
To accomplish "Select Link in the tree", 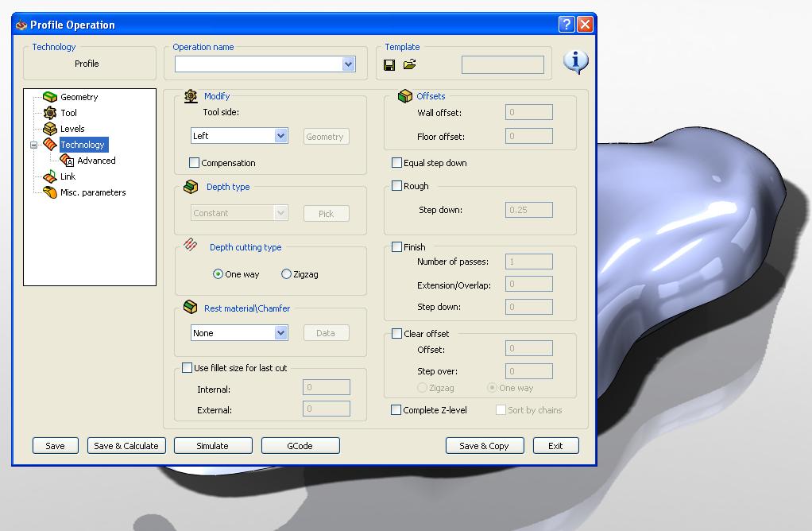I will (68, 176).
